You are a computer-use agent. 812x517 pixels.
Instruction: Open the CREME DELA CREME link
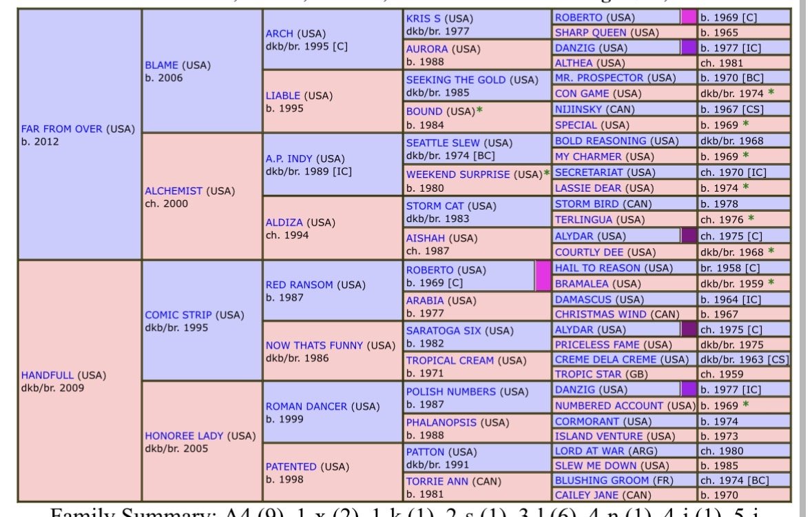pos(606,359)
